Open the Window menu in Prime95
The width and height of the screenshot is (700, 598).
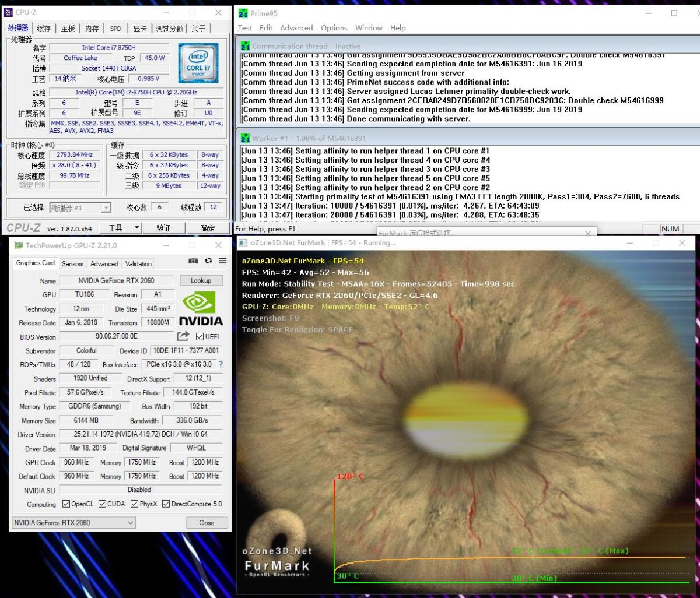point(369,28)
